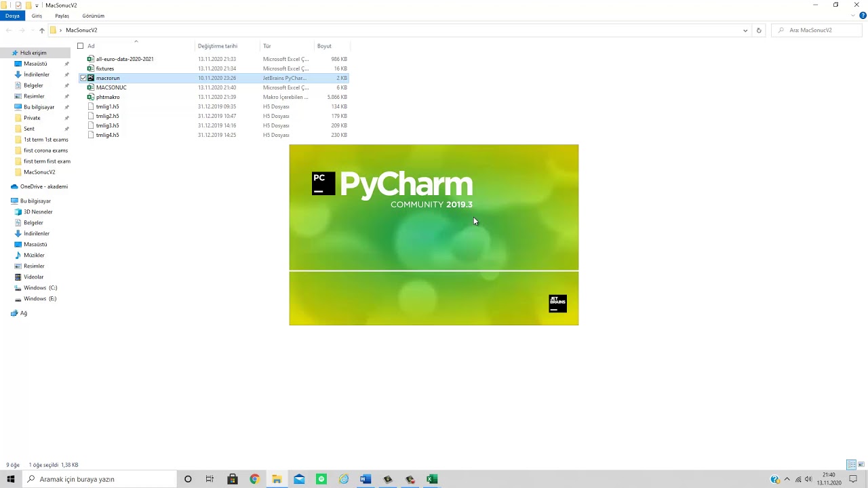Open Müzikler in navigation pane
Screen dimensions: 868x488
(x=34, y=256)
